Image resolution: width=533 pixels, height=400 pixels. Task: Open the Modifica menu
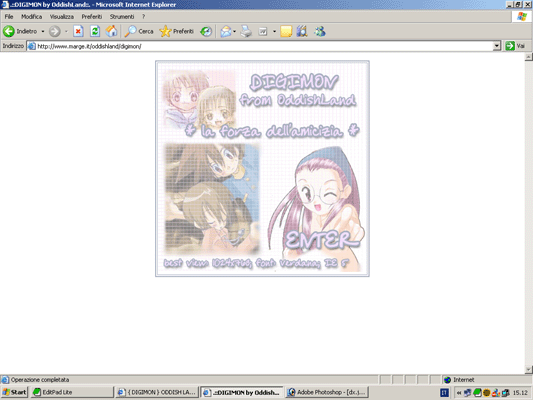pyautogui.click(x=32, y=17)
